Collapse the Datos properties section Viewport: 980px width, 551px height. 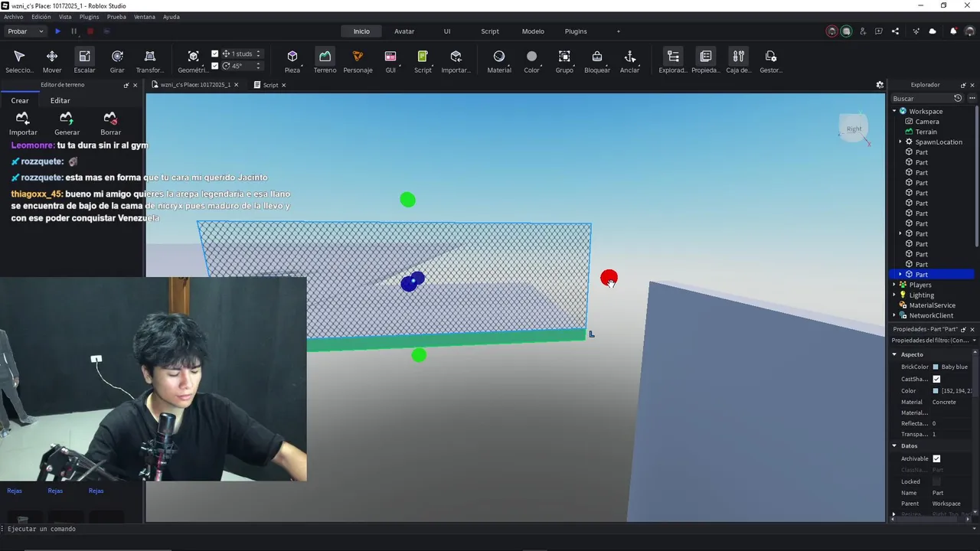coord(894,445)
